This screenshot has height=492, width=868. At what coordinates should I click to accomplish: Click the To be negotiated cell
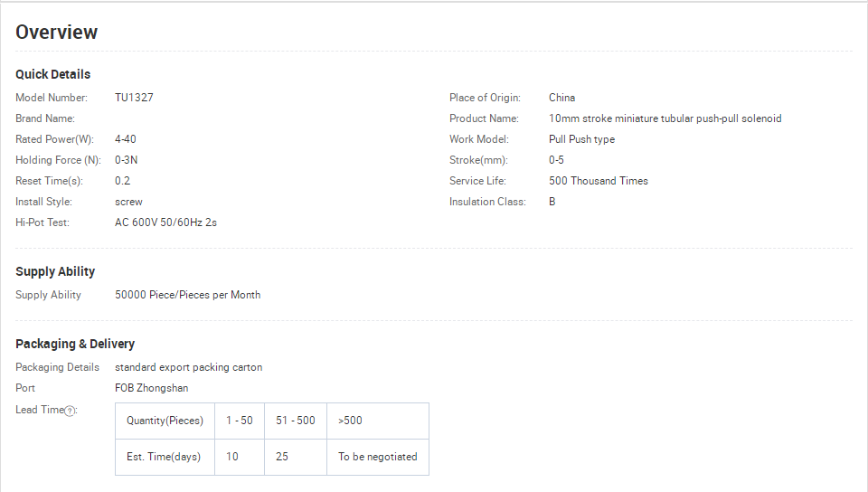tap(377, 457)
